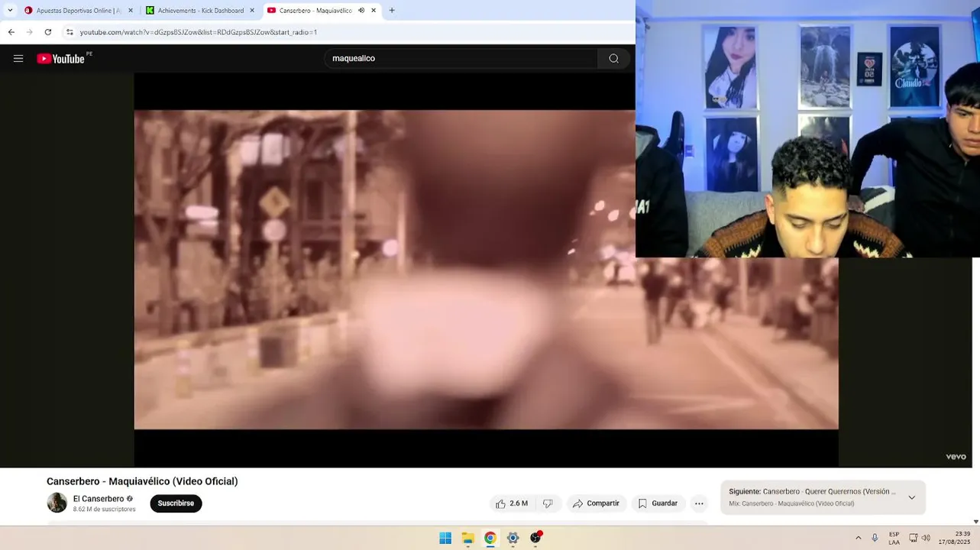
Task: Click the microphone tray icon
Action: (x=875, y=538)
